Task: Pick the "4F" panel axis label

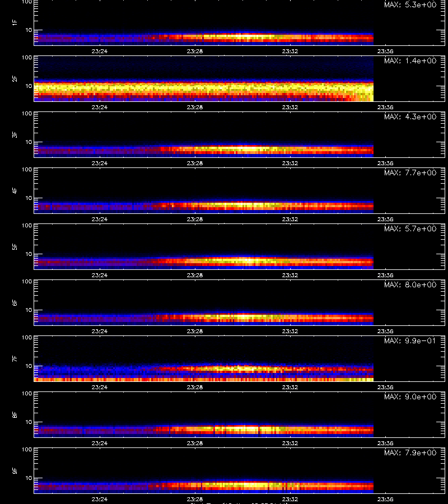Action: coord(15,190)
